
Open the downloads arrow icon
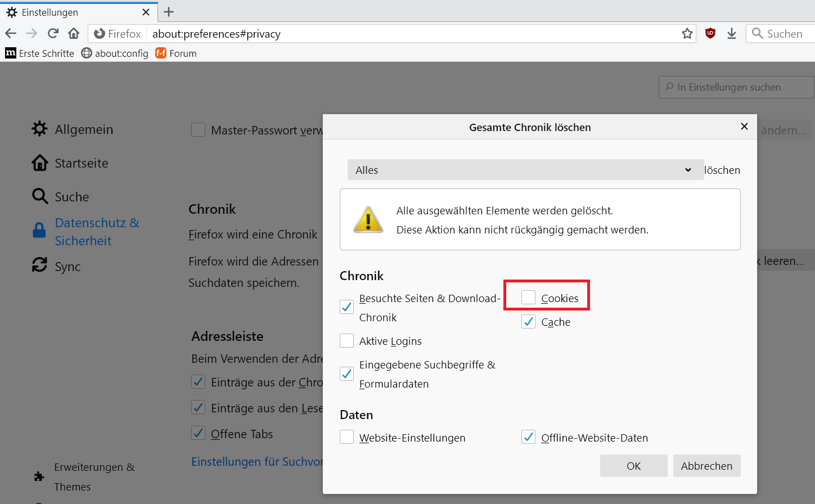(732, 34)
